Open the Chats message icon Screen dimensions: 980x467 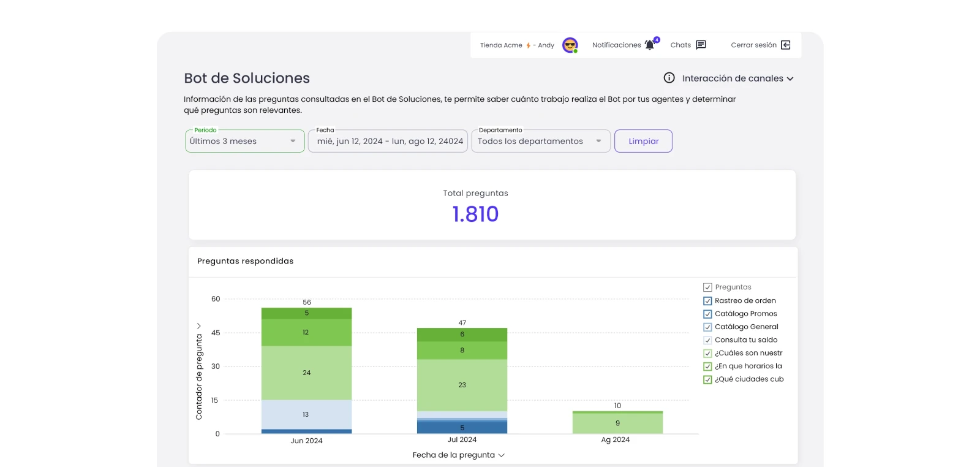point(701,45)
